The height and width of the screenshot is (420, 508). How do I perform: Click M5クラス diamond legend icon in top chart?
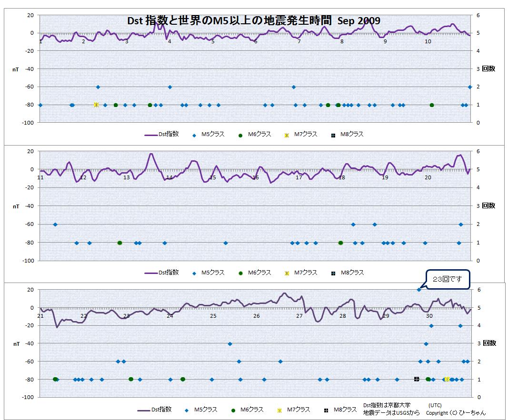coord(193,135)
